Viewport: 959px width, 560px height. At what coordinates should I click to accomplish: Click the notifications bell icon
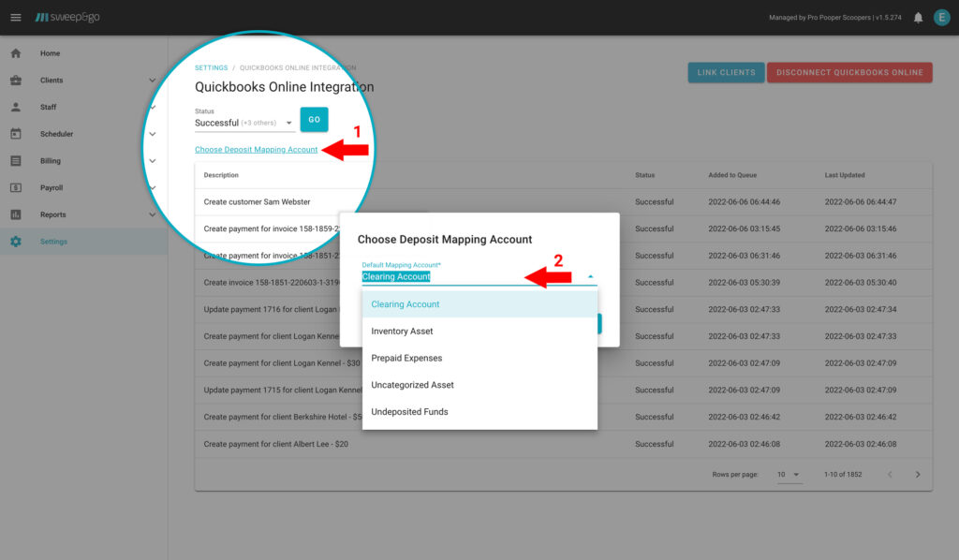coord(918,16)
